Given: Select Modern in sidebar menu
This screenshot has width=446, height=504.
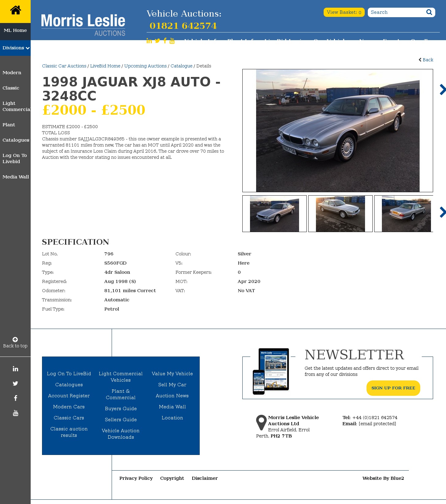Looking at the screenshot, I should (x=12, y=73).
